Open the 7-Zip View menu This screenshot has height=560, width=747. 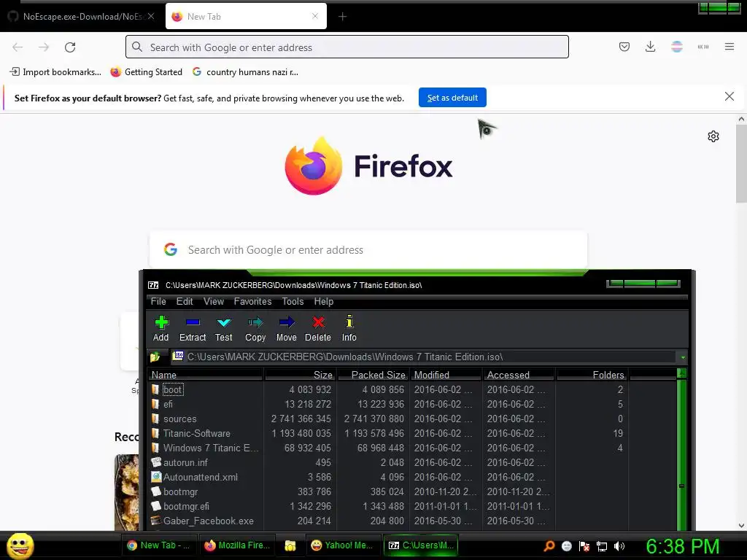click(214, 301)
